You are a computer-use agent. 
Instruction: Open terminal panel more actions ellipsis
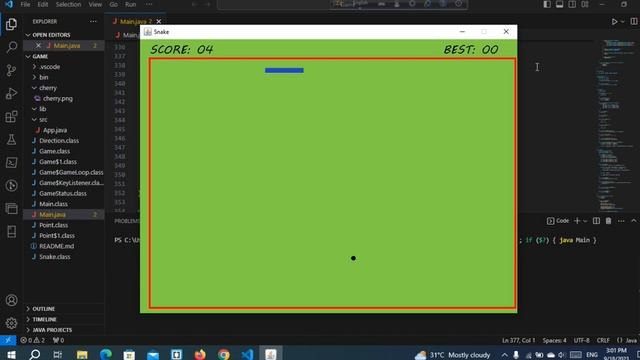(x=621, y=221)
